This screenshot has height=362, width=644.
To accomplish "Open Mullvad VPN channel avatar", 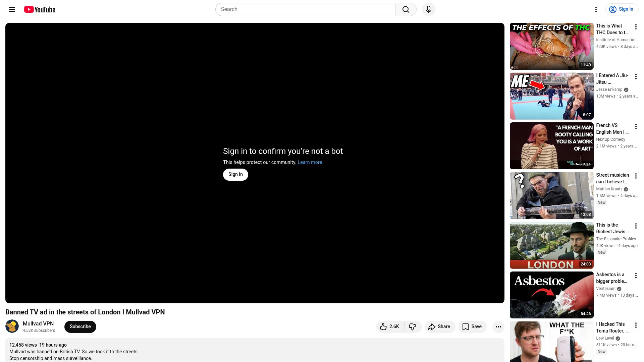I will (12, 326).
